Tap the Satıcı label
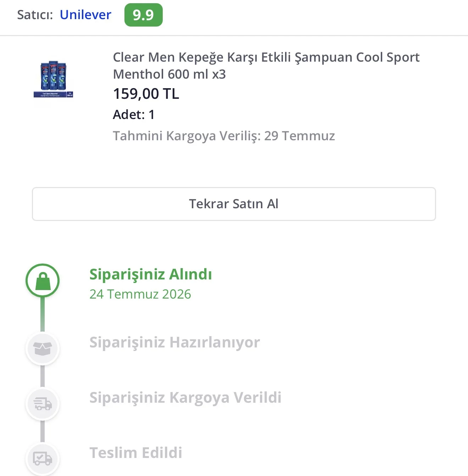Screen dimensions: 468x476 [35, 15]
